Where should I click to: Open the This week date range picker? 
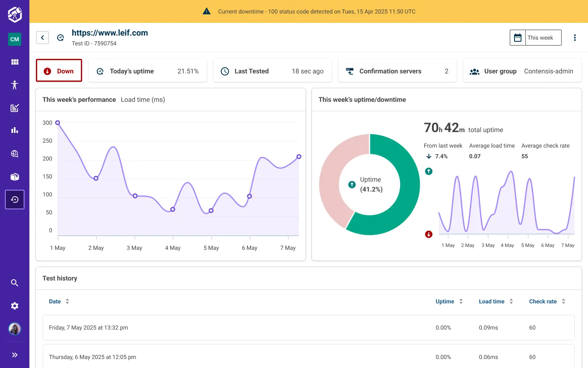(x=535, y=38)
